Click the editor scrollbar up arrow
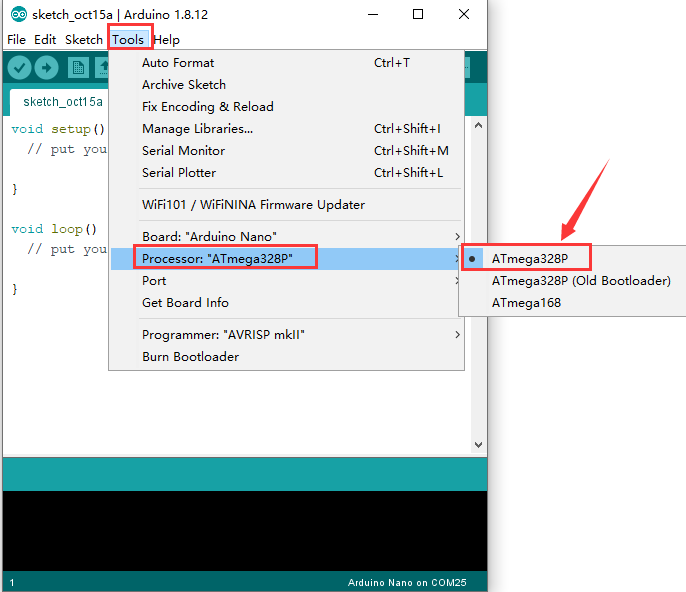686x592 pixels. click(479, 126)
